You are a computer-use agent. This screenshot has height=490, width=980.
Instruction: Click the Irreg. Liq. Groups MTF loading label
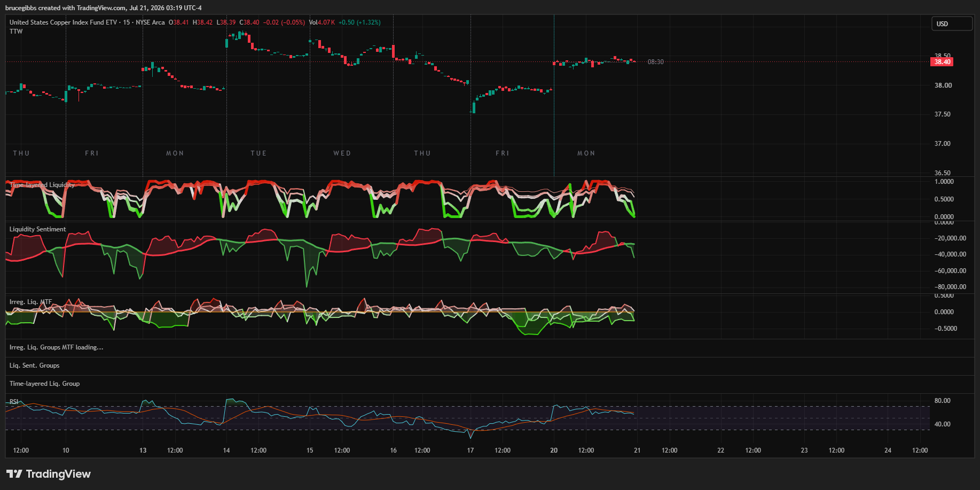point(57,347)
